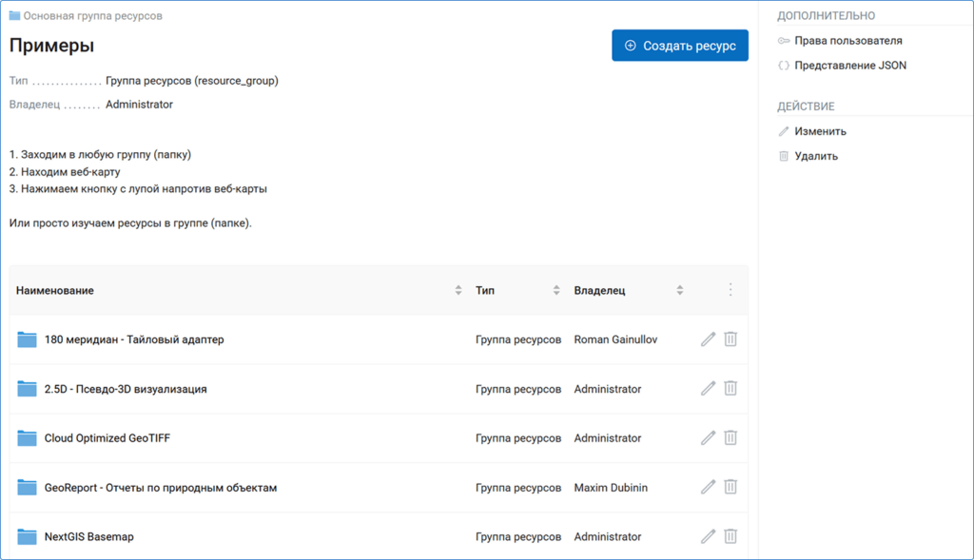This screenshot has width=974, height=560.
Task: Open Представление JSON link
Action: pos(849,66)
